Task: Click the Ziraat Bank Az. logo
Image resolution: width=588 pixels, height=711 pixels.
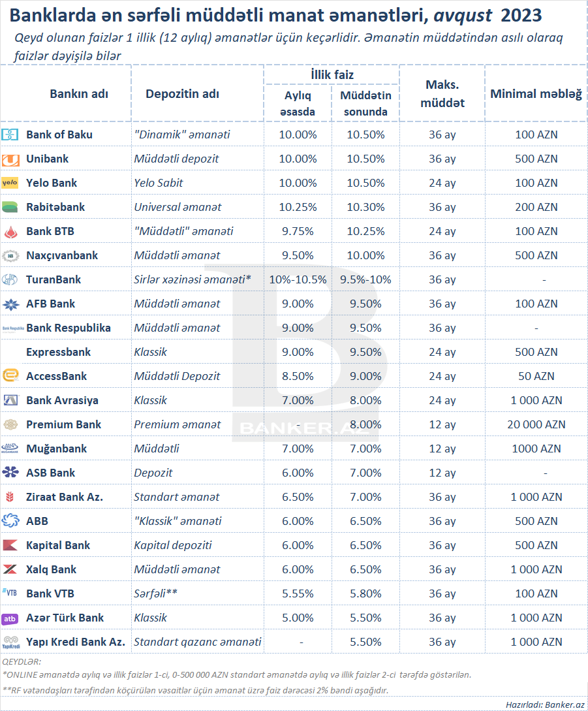Action: click(x=10, y=497)
